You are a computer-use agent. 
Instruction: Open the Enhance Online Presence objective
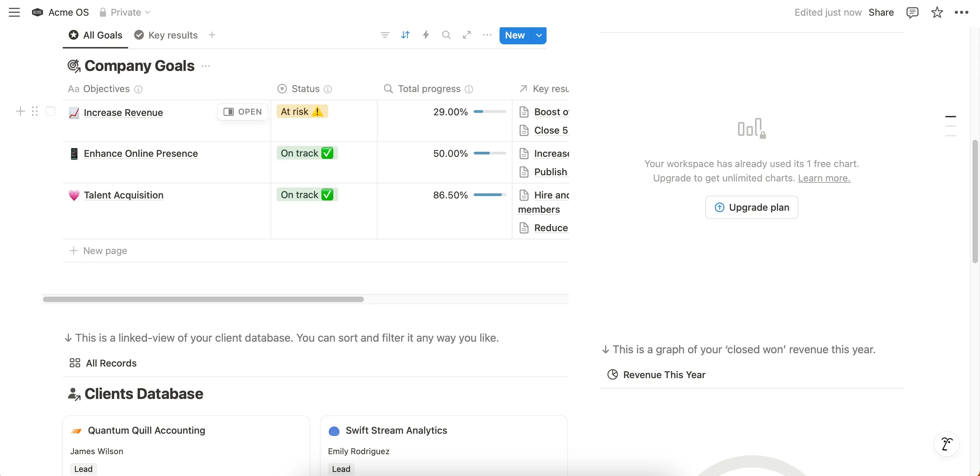pos(141,154)
